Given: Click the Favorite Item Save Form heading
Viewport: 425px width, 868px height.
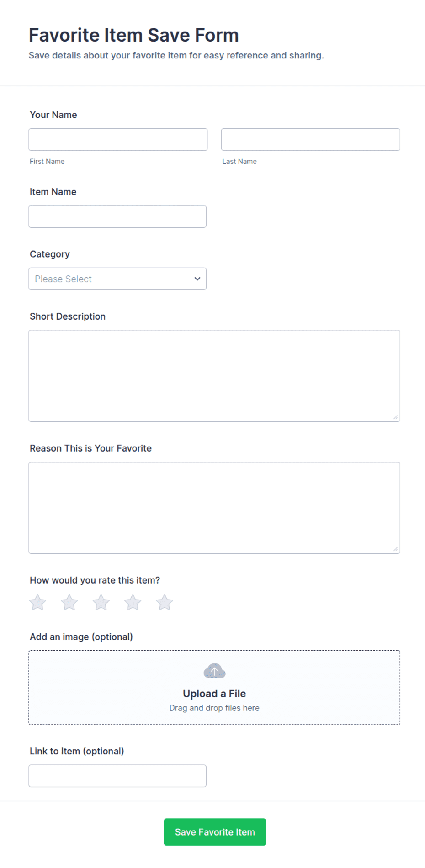Looking at the screenshot, I should click(133, 35).
